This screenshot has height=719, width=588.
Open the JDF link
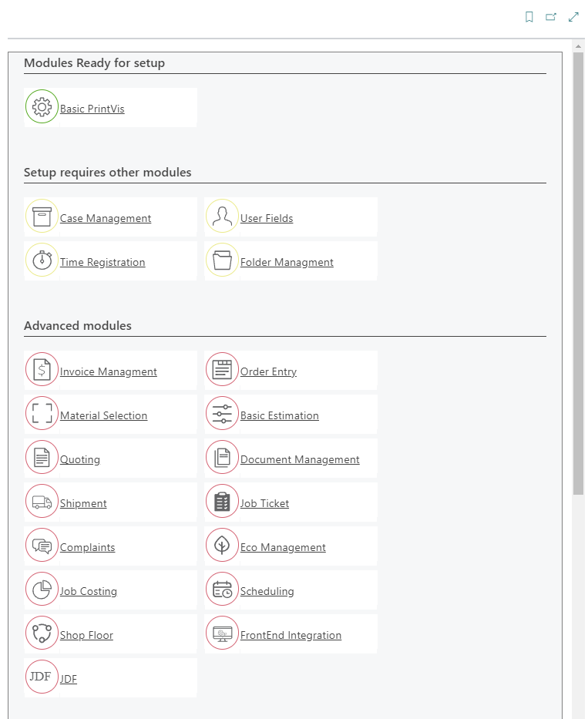(69, 679)
